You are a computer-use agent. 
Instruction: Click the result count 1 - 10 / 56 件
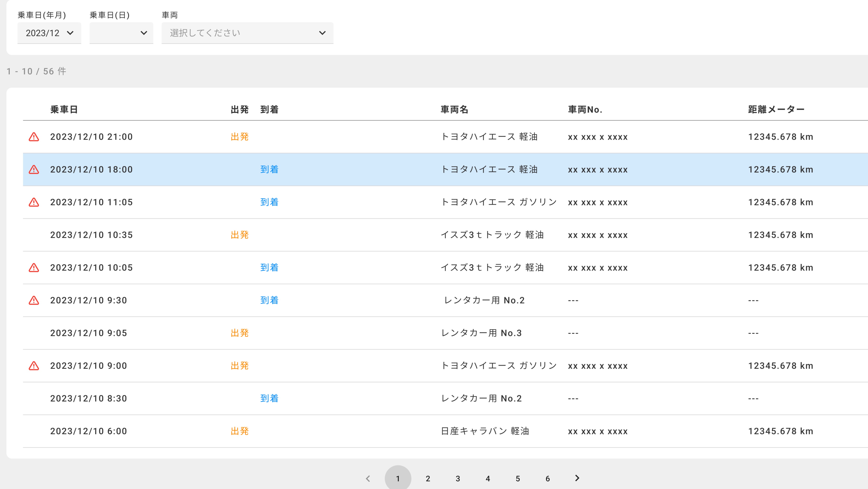[x=36, y=72]
